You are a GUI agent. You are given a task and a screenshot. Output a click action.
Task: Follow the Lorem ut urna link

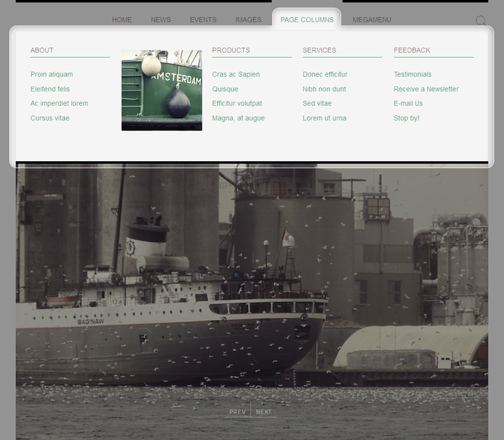325,118
